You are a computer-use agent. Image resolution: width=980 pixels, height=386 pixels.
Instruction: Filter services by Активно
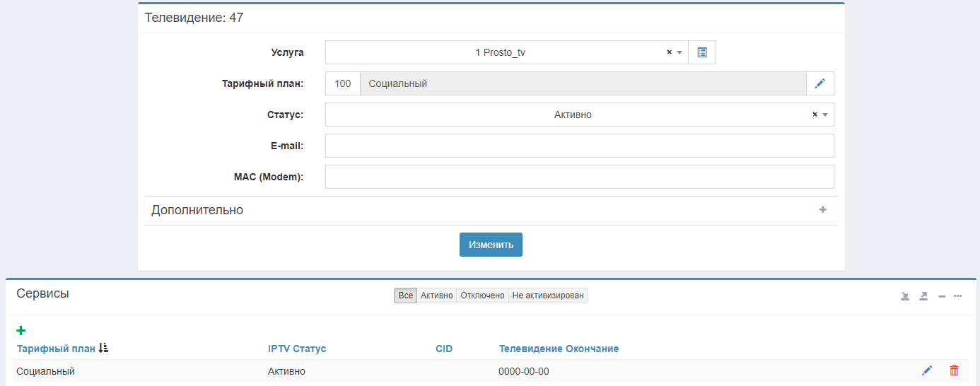pyautogui.click(x=436, y=296)
